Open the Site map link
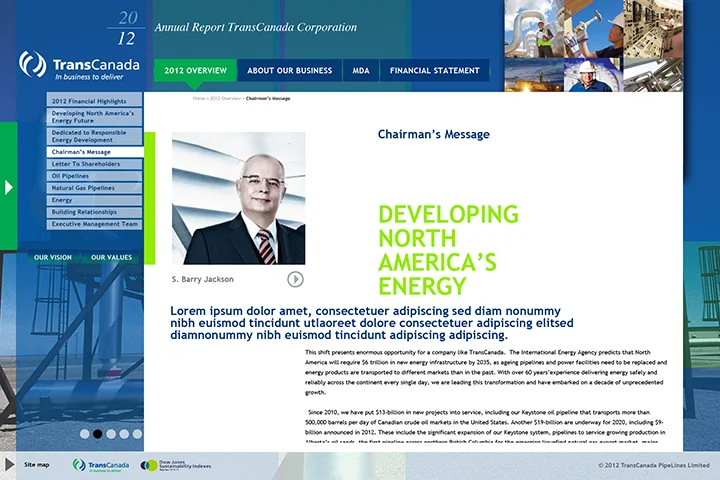The height and width of the screenshot is (480, 720). [37, 464]
